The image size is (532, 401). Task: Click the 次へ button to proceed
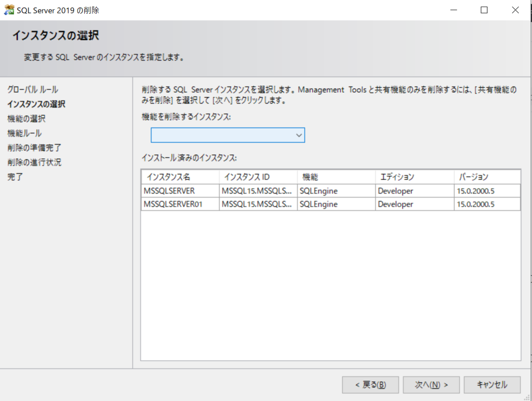coord(431,385)
